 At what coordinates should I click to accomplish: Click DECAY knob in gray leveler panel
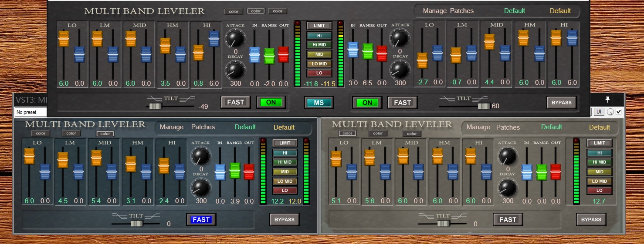(508, 187)
